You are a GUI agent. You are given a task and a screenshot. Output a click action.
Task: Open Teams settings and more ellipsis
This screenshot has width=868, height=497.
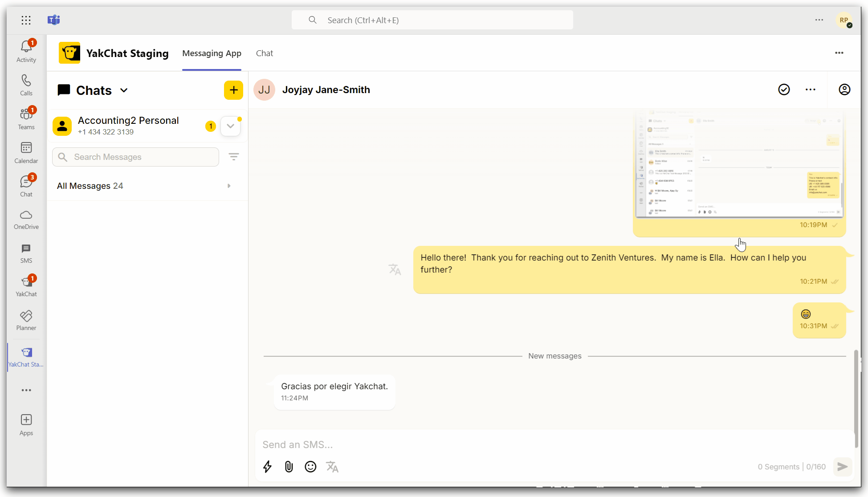(819, 20)
